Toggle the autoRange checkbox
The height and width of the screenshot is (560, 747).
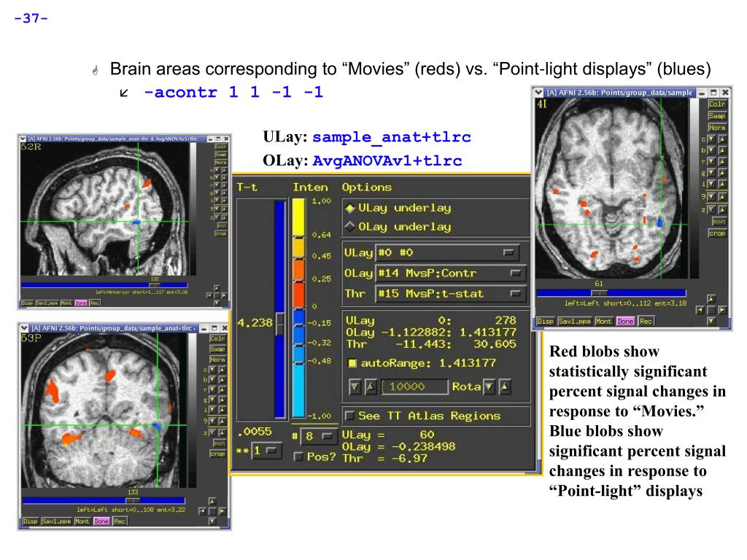tap(352, 363)
